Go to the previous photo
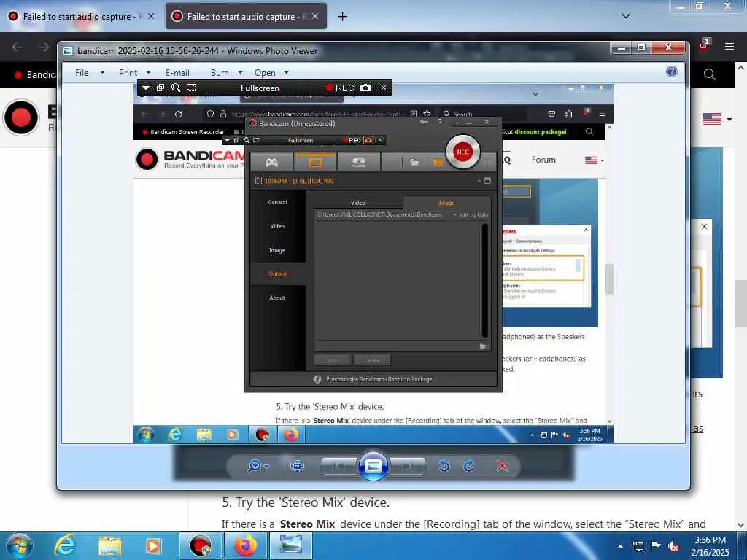Viewport: 747px width, 560px height. [x=338, y=466]
